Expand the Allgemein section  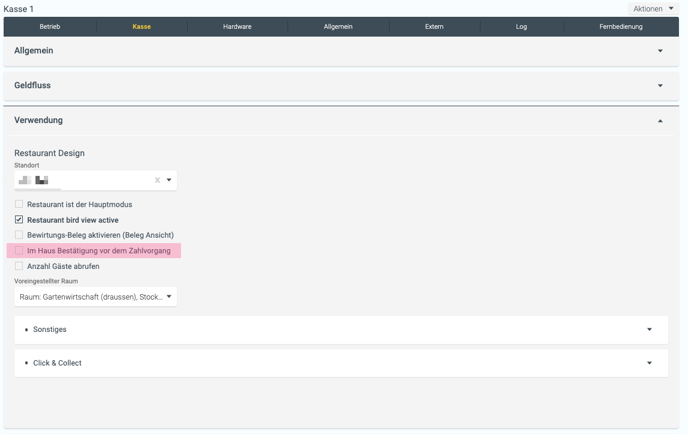[660, 51]
